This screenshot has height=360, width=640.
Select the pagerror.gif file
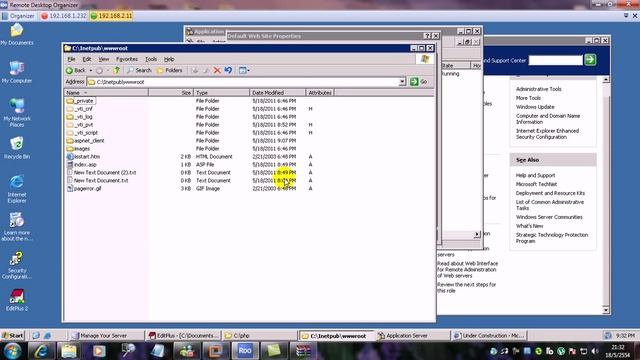[x=84, y=189]
